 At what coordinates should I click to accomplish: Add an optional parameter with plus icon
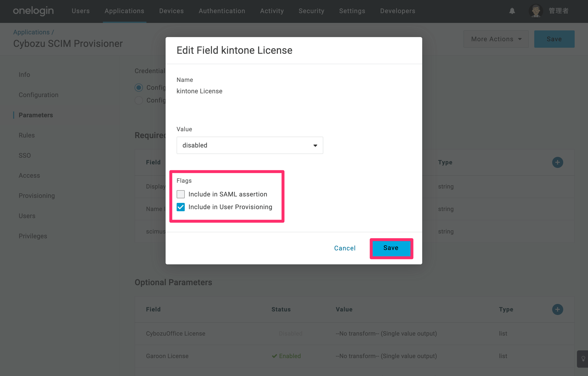pyautogui.click(x=557, y=309)
